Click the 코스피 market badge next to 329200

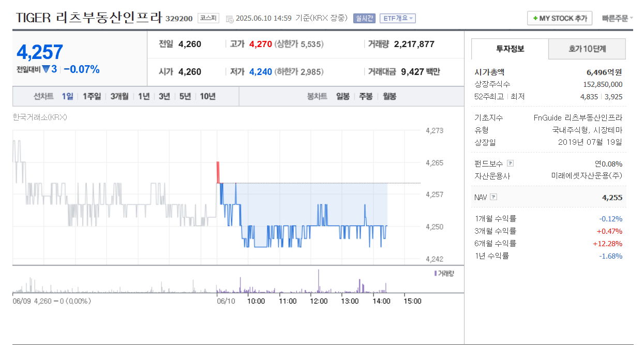tap(208, 17)
